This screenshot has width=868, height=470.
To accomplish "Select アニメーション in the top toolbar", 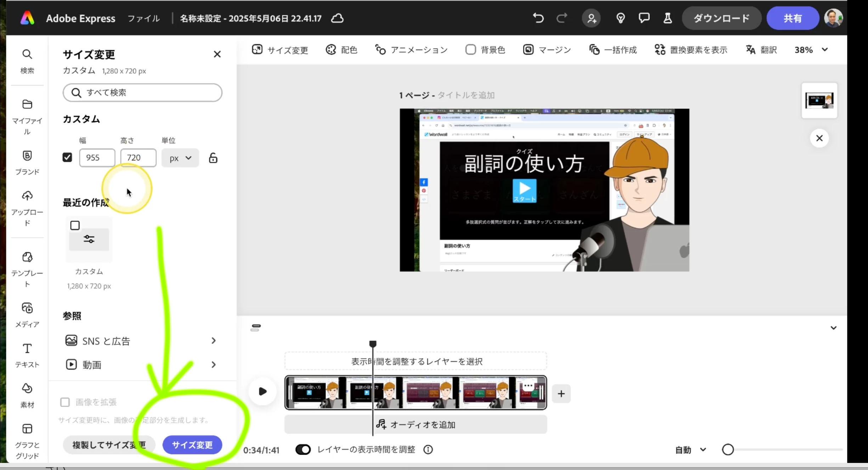I will pos(411,50).
